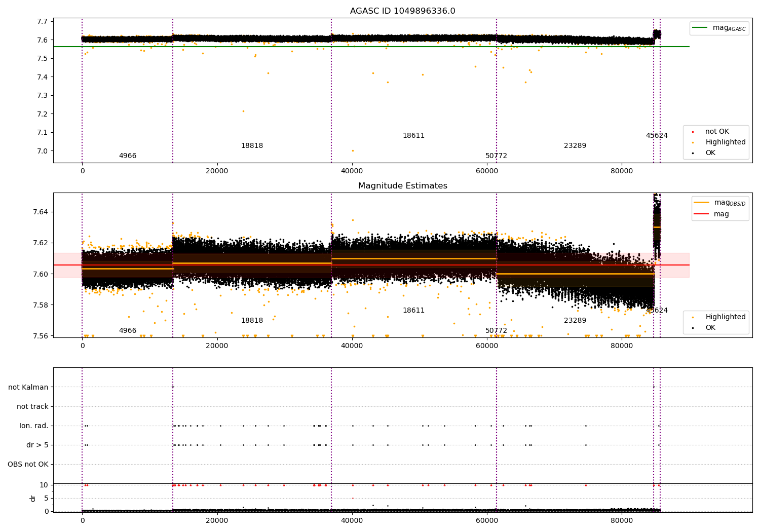Click the 10 tick on the dr axis

tap(44, 485)
